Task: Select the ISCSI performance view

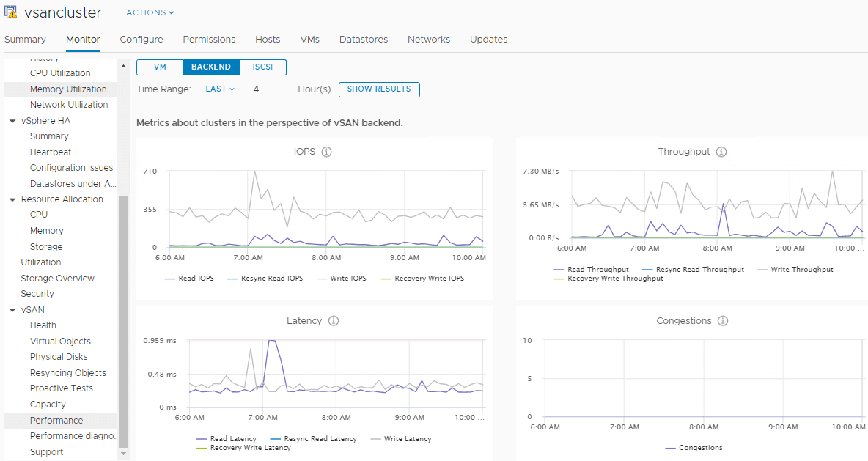Action: [x=263, y=67]
